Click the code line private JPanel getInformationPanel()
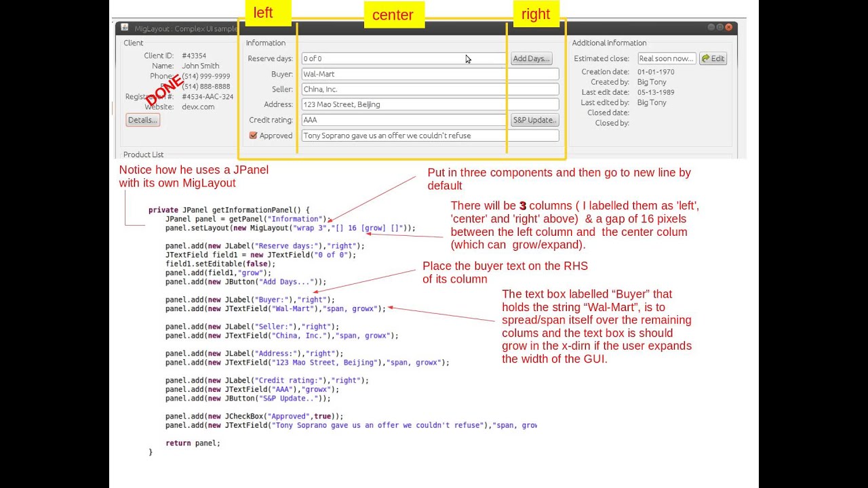 tap(229, 210)
